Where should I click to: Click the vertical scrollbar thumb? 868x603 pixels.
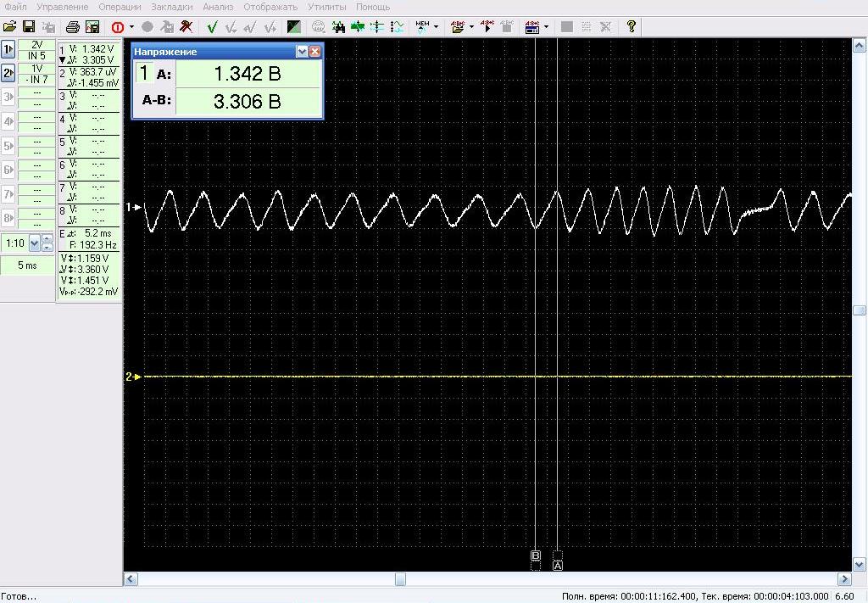click(x=860, y=310)
